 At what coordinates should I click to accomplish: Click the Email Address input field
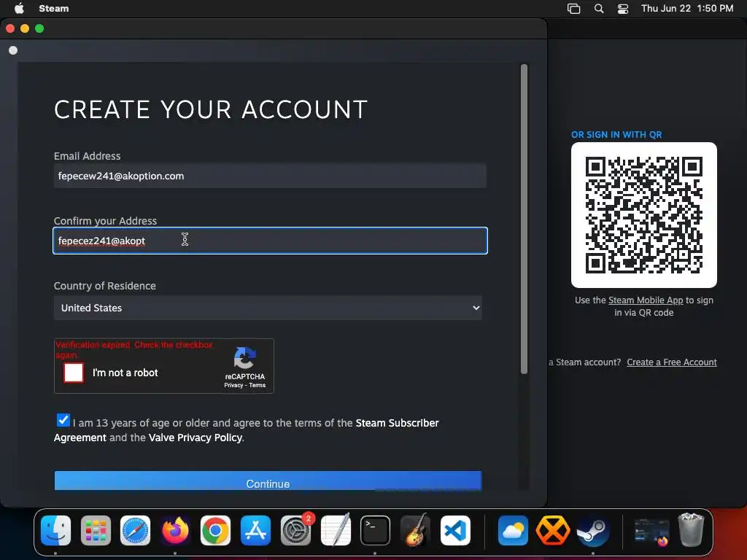[x=270, y=176]
